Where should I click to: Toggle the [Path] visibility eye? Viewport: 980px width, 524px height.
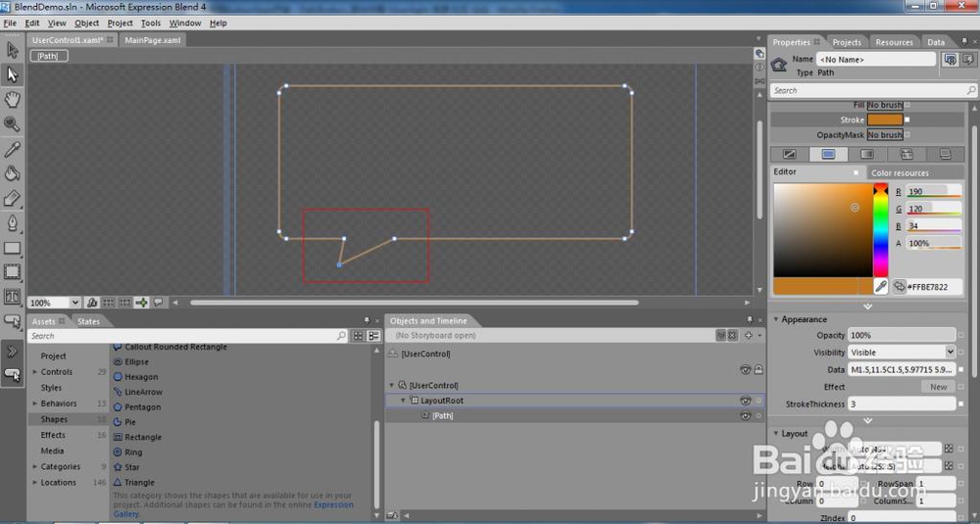745,415
